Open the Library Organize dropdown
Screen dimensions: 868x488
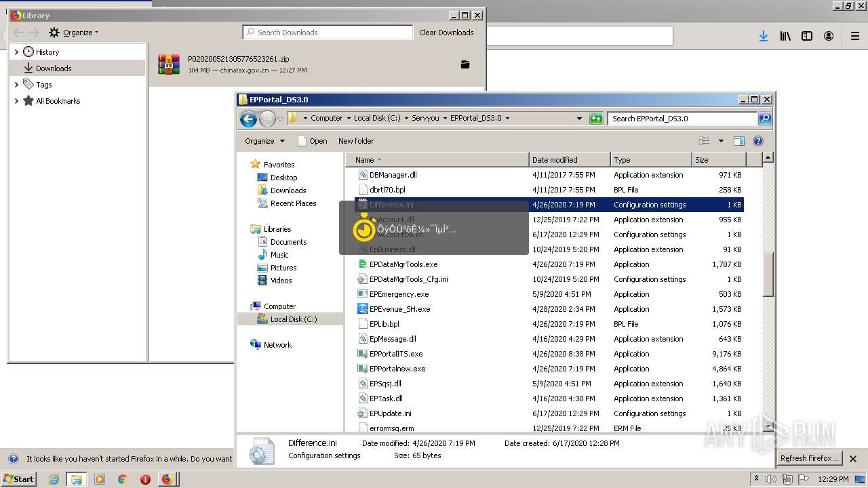(74, 33)
